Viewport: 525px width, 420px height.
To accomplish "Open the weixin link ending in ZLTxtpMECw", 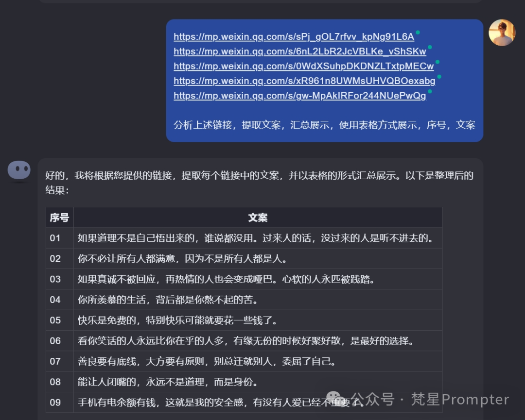I will 303,66.
